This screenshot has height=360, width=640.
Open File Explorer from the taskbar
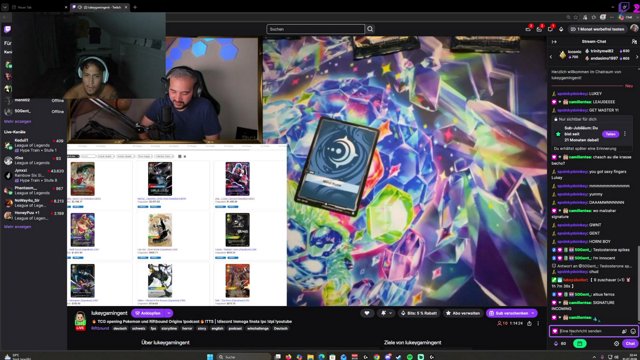pyautogui.click(x=311, y=357)
